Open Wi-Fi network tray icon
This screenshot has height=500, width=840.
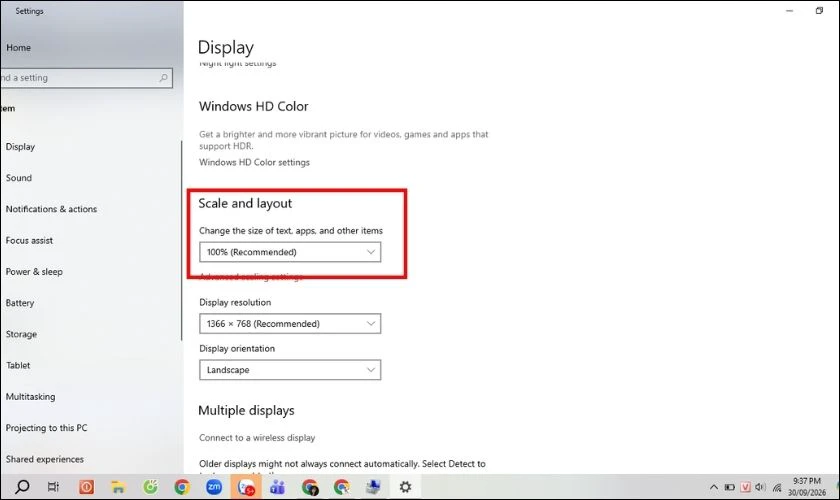click(x=777, y=487)
